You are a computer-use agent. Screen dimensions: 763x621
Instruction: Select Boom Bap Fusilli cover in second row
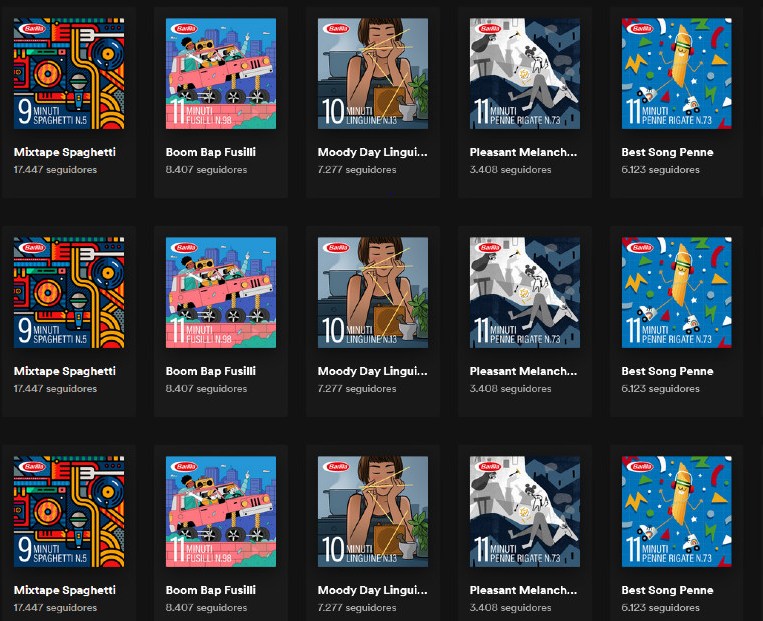pos(221,293)
